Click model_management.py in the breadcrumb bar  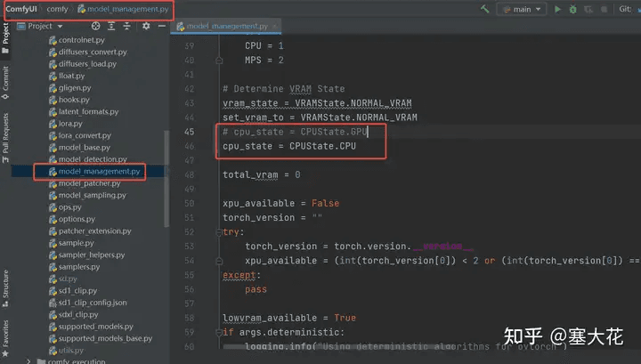(123, 9)
